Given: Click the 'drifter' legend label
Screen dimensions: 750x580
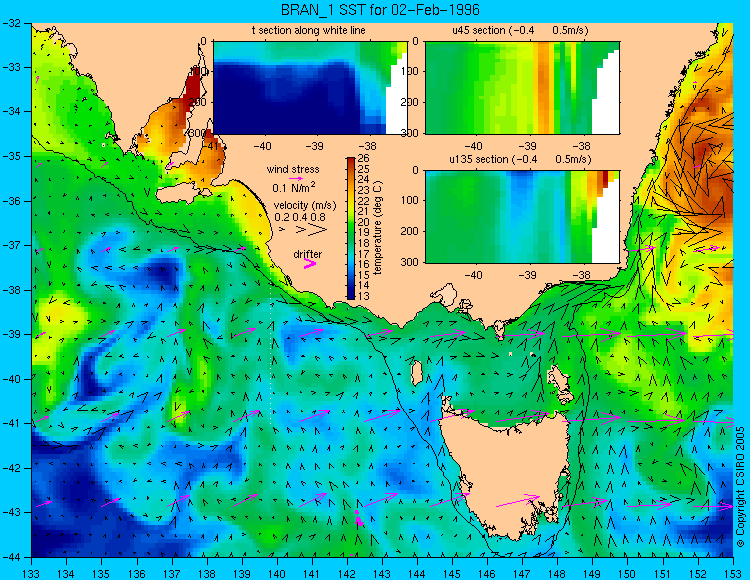Looking at the screenshot, I should click(308, 254).
